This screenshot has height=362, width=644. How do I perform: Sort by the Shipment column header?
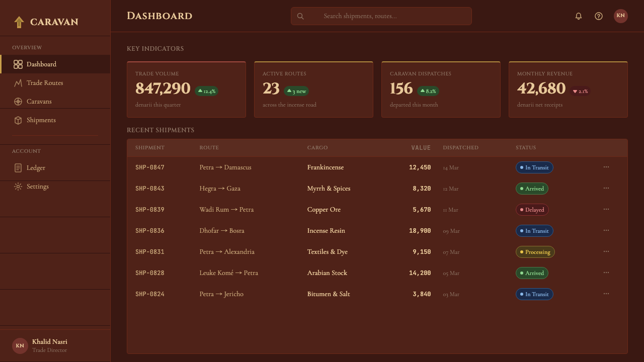[x=150, y=148]
